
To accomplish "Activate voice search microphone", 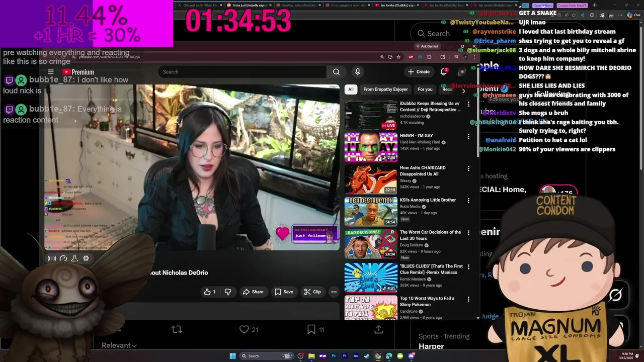I will [x=358, y=72].
